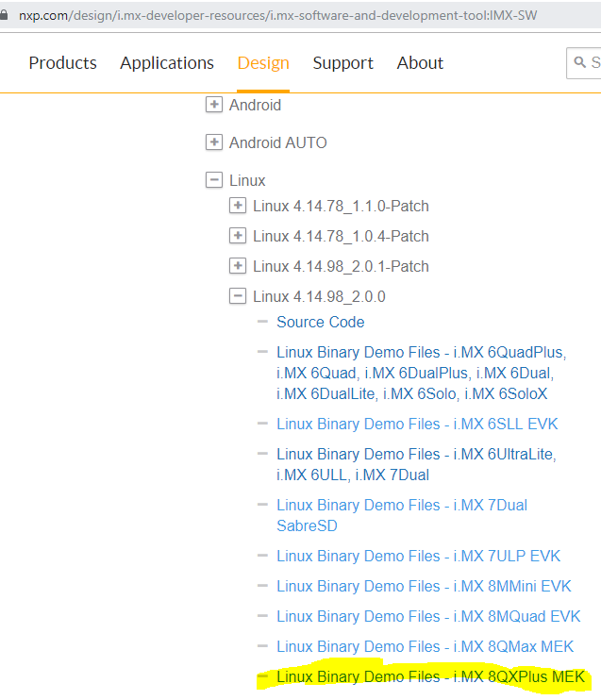Open i.MX 7ULP EVK demo files link

(x=418, y=556)
